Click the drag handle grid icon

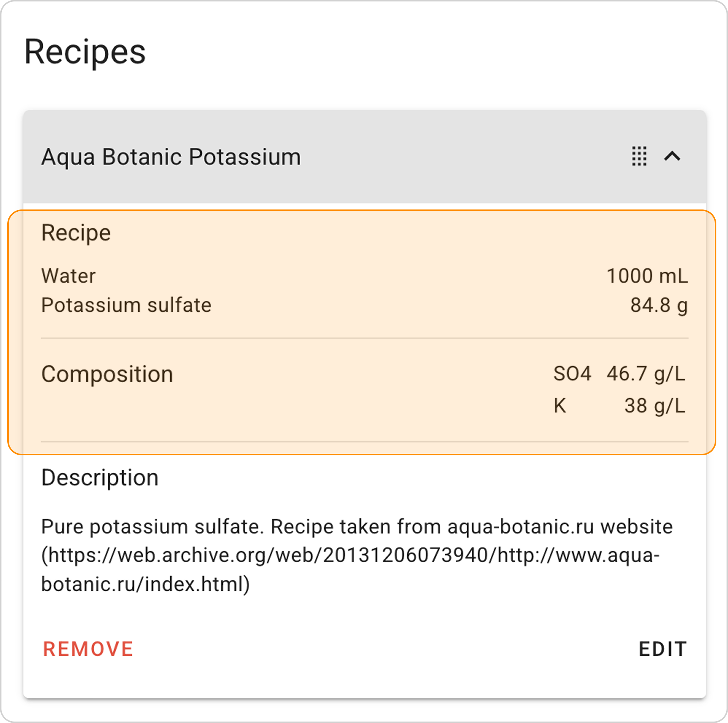[639, 156]
